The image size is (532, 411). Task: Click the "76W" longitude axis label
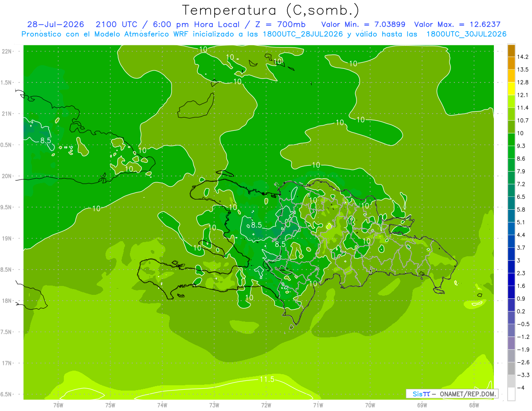(x=58, y=405)
